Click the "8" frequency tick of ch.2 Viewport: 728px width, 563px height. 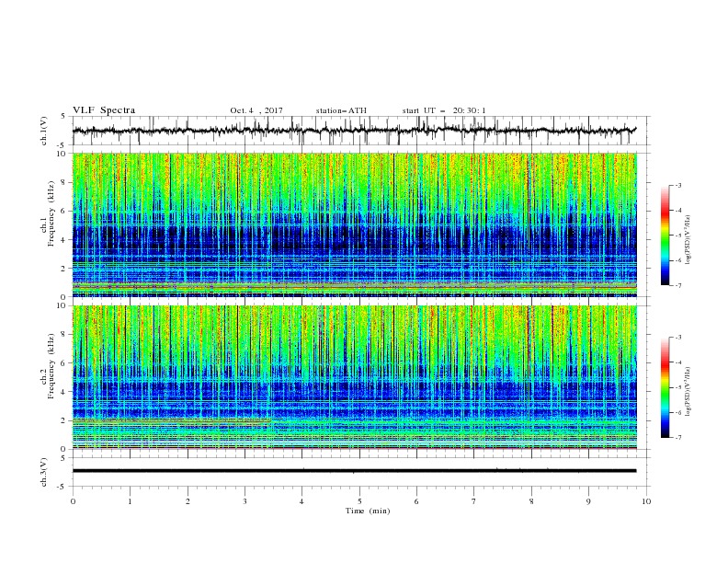tap(64, 335)
